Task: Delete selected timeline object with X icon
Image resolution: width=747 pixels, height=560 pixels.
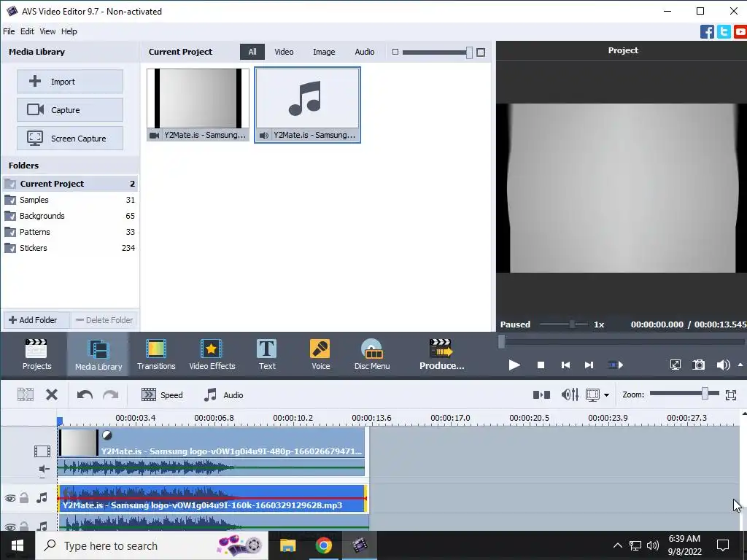Action: pos(52,394)
